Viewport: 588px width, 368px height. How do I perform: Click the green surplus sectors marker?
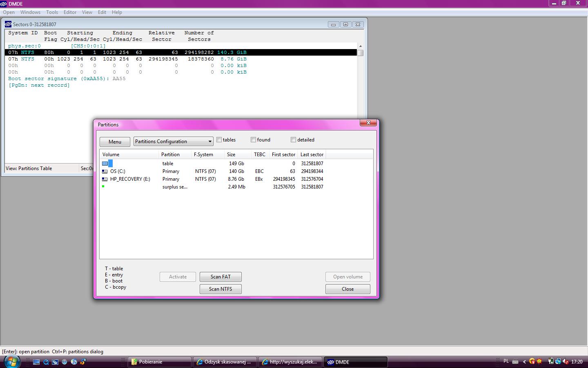coord(103,186)
